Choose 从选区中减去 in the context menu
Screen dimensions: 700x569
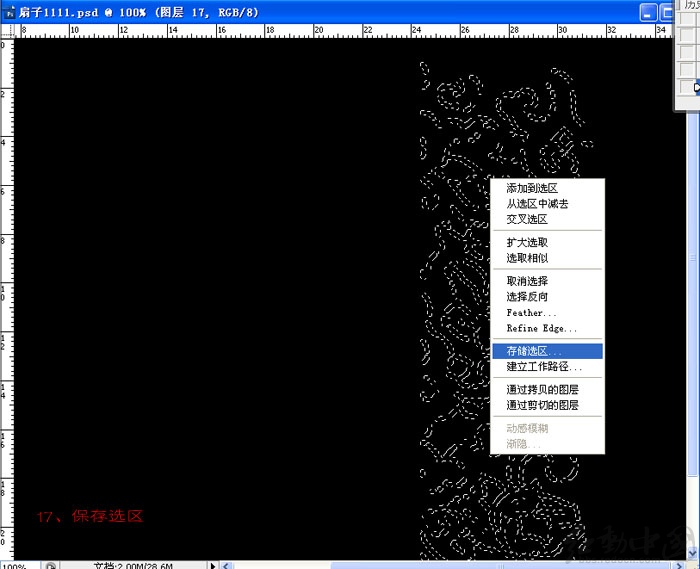(547, 204)
